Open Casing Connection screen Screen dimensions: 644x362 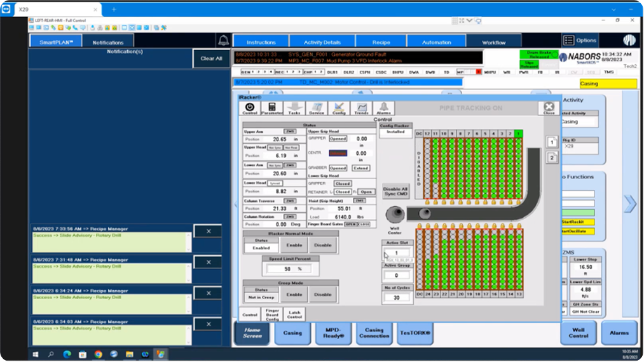point(374,333)
